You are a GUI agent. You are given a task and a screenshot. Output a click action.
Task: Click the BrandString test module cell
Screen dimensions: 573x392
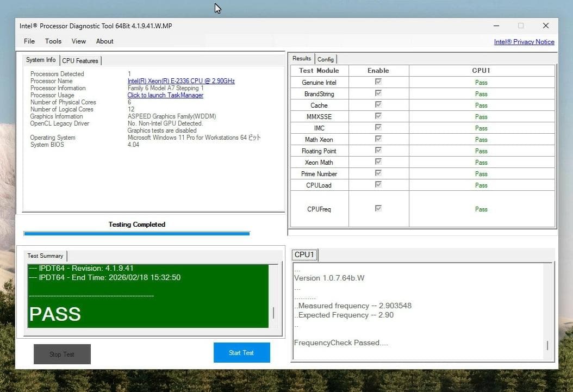point(319,94)
